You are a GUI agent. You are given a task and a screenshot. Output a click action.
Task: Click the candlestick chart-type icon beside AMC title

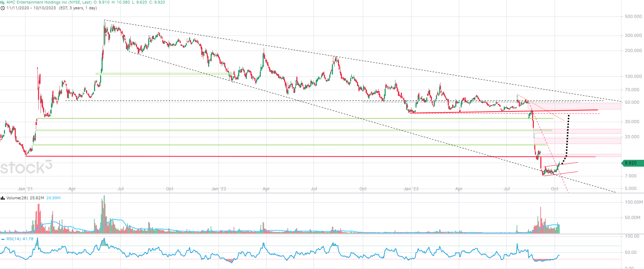pos(3,2)
